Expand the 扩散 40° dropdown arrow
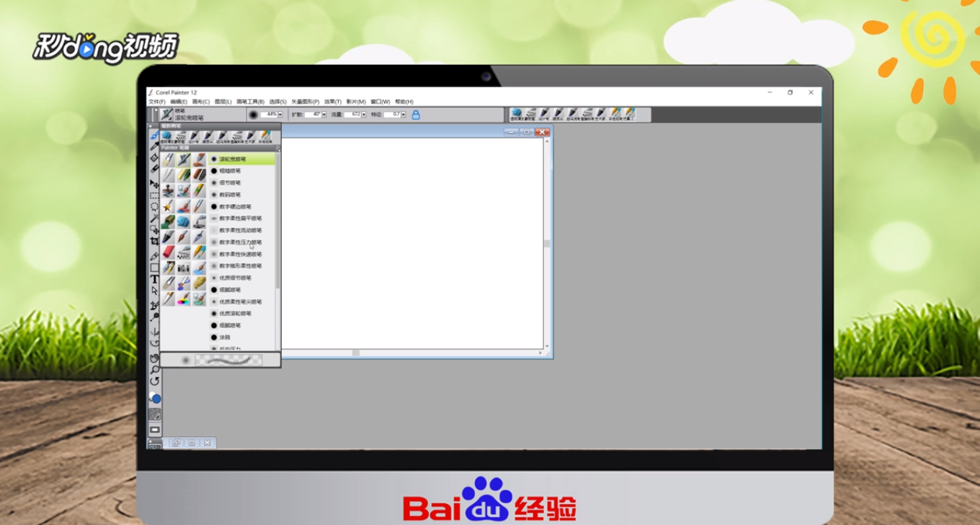980x525 pixels. click(324, 115)
